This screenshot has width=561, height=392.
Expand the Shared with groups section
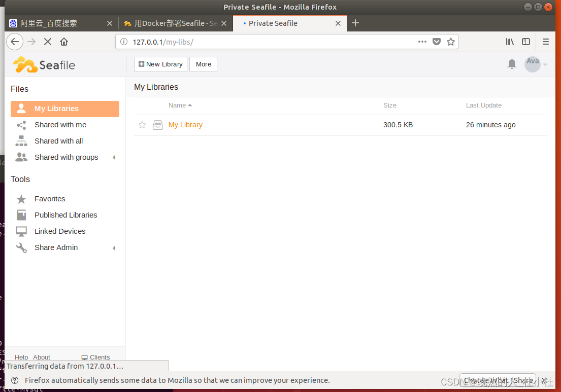pos(114,157)
